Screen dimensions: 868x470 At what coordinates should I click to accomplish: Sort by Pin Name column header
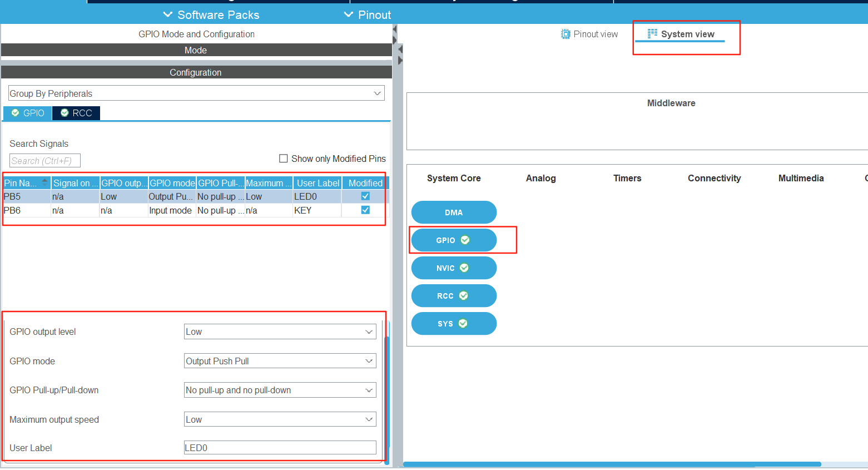(27, 183)
